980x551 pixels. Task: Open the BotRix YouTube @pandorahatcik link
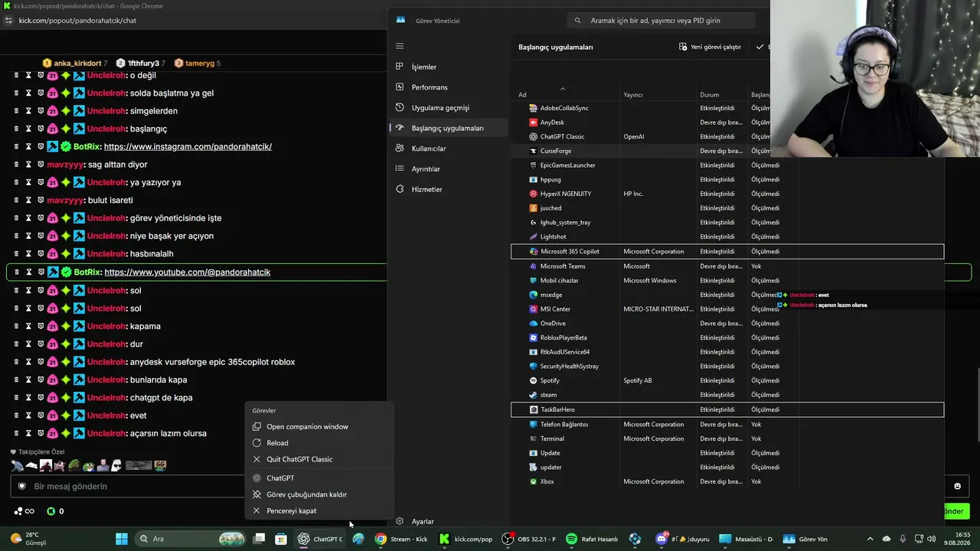[188, 272]
